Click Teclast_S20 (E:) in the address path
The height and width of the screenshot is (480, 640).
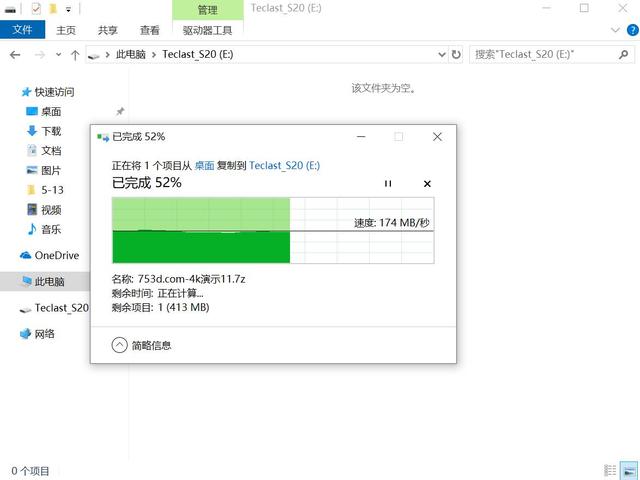[x=198, y=54]
